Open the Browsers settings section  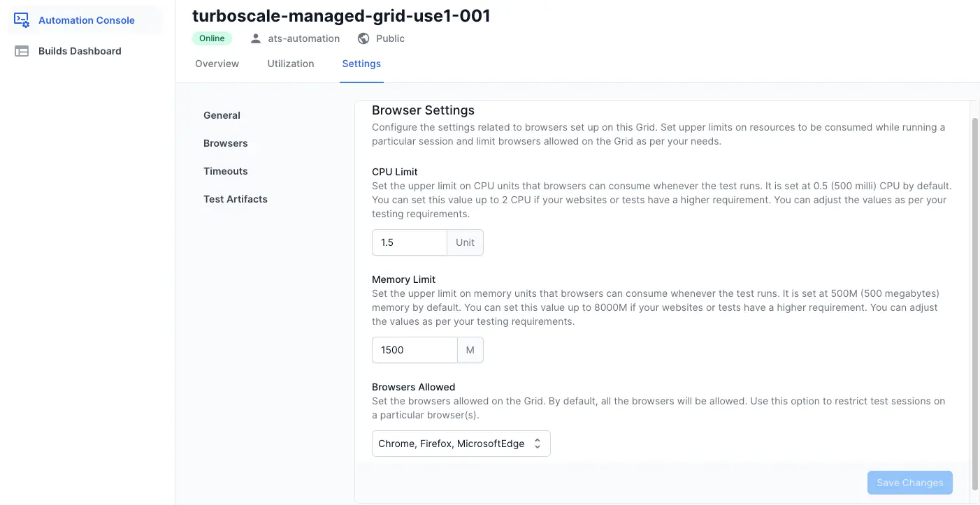(225, 143)
